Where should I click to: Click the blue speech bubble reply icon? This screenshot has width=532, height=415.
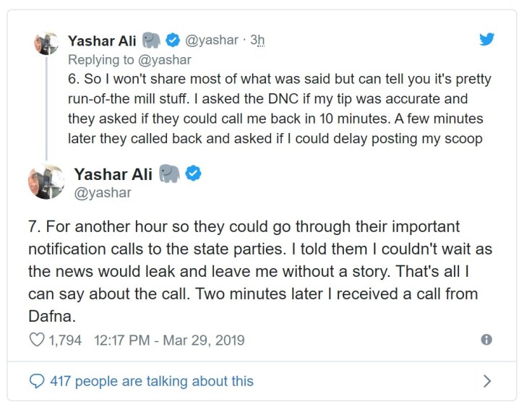coord(35,380)
